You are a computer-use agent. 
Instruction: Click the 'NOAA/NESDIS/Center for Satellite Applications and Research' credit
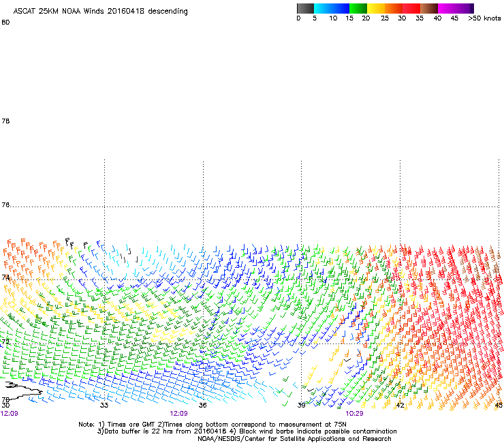coord(294,439)
